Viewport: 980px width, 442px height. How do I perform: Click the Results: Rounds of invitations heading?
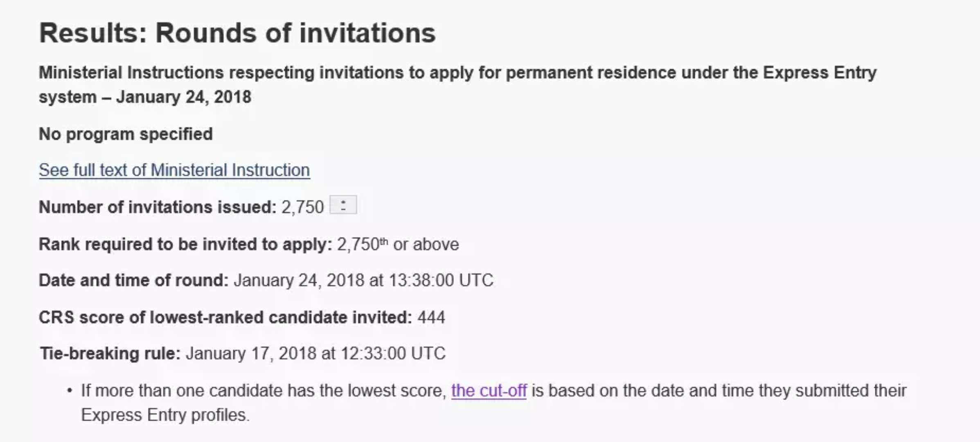click(x=237, y=33)
